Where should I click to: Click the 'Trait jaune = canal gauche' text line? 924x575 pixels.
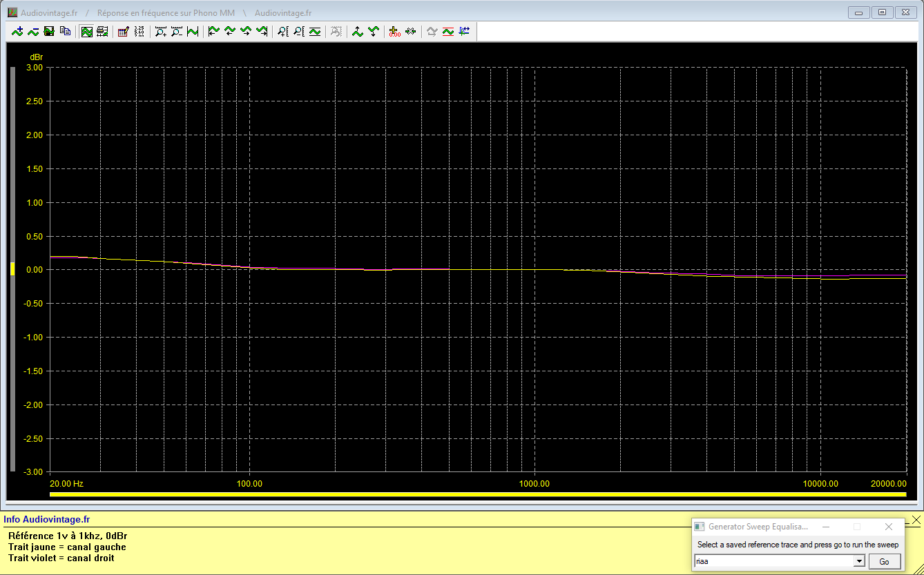click(67, 547)
